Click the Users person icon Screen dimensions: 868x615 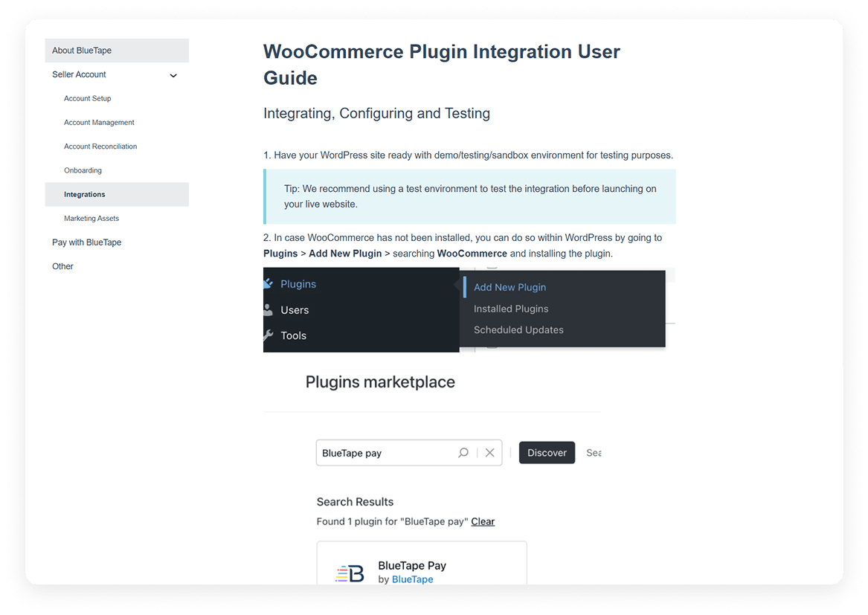coord(268,309)
